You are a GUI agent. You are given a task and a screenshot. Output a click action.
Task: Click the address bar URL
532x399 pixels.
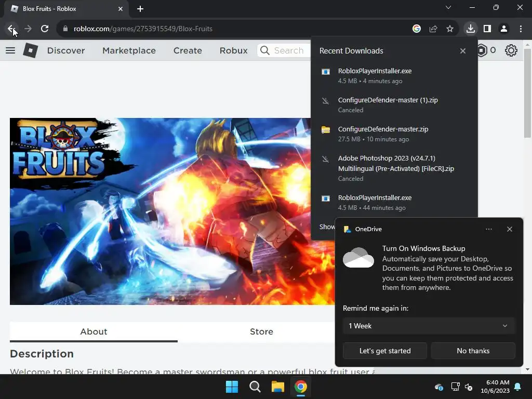coord(143,29)
